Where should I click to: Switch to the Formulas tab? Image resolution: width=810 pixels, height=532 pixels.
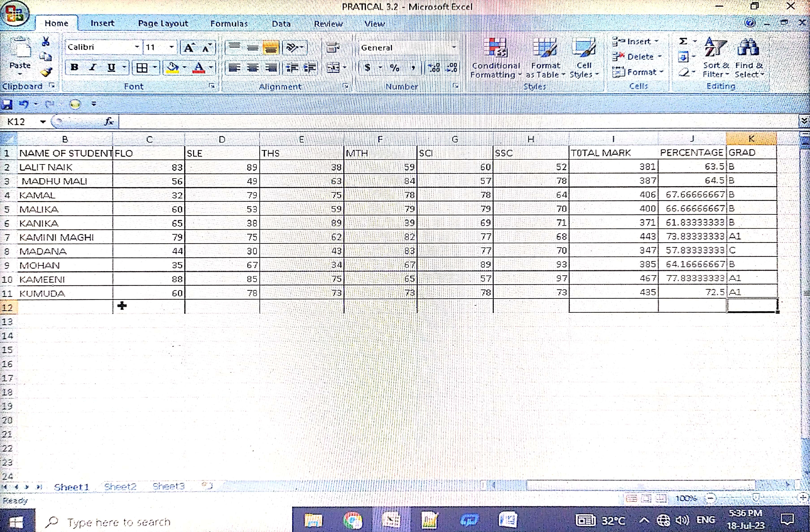[x=229, y=24]
